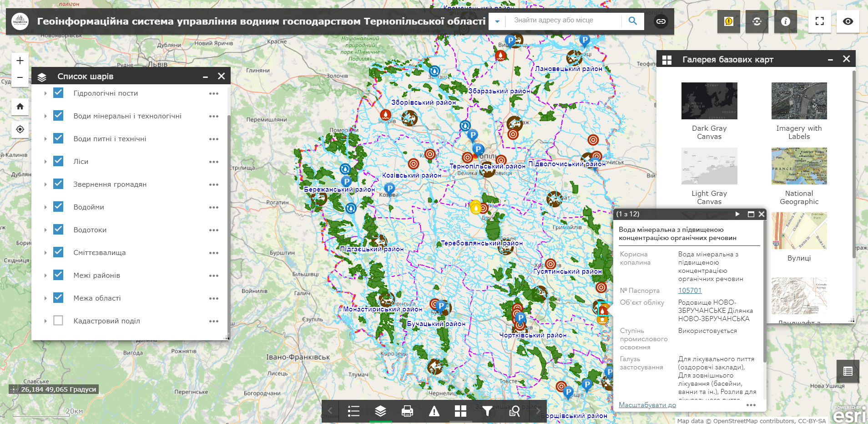Enter fullscreen mode with the top-right icon
Screen dimensions: 868x424
(820, 21)
